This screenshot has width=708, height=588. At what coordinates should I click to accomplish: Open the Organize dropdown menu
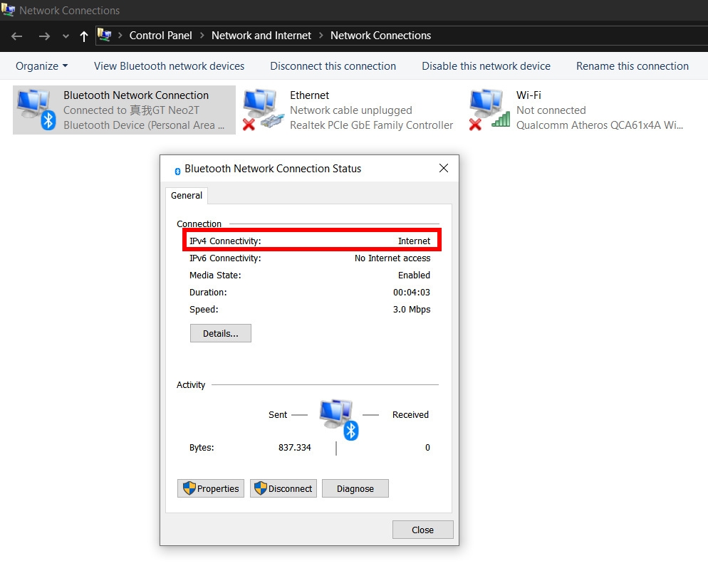[41, 66]
